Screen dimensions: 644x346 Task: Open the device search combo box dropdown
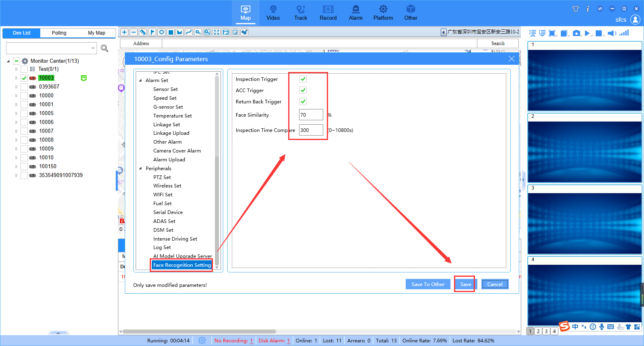coord(93,48)
